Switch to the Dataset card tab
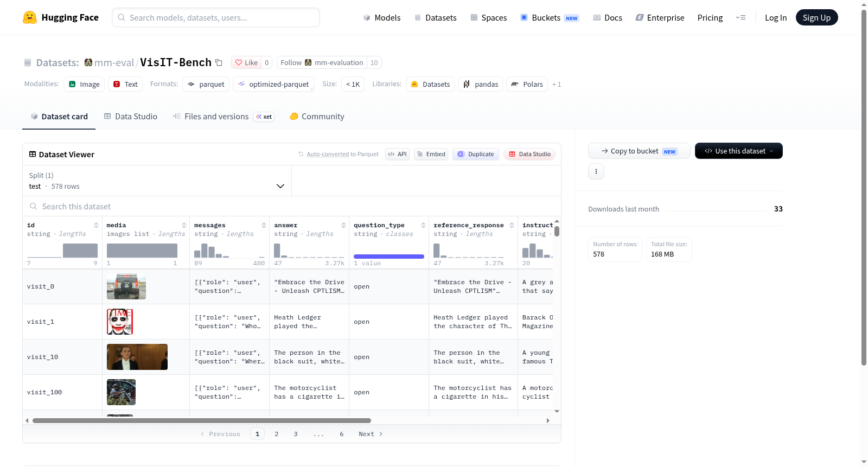Image resolution: width=868 pixels, height=467 pixels. click(59, 117)
